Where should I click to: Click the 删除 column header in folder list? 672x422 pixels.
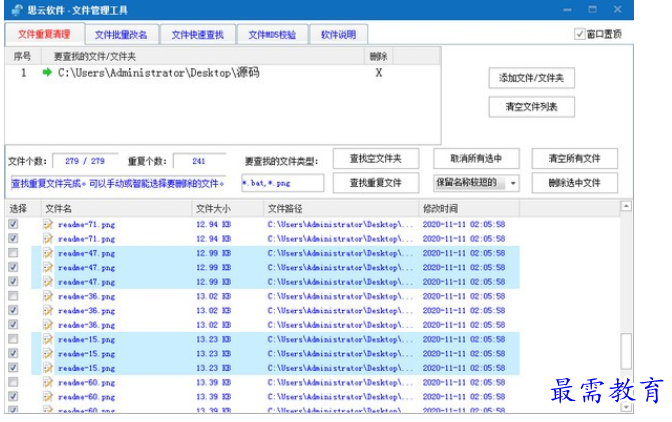coord(378,56)
